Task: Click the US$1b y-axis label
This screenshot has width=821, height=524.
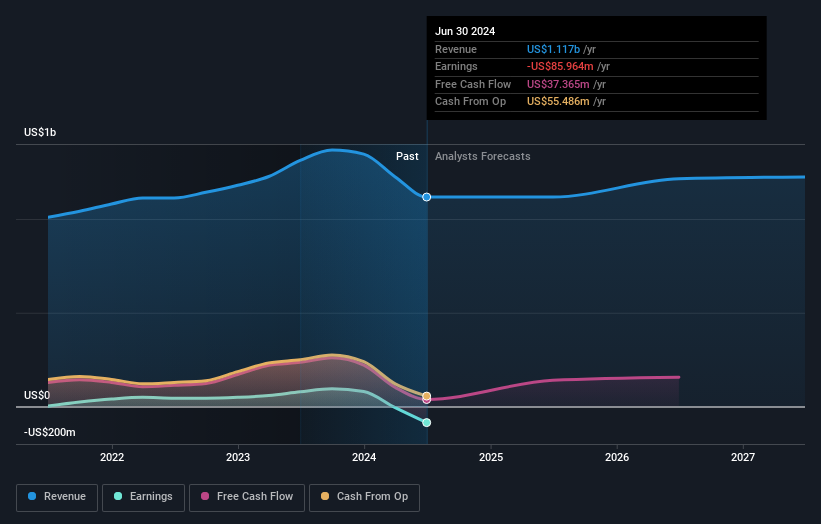Action: pyautogui.click(x=40, y=132)
